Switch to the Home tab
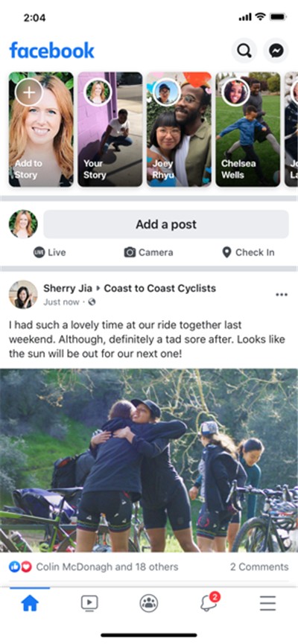The width and height of the screenshot is (298, 644). tap(30, 603)
